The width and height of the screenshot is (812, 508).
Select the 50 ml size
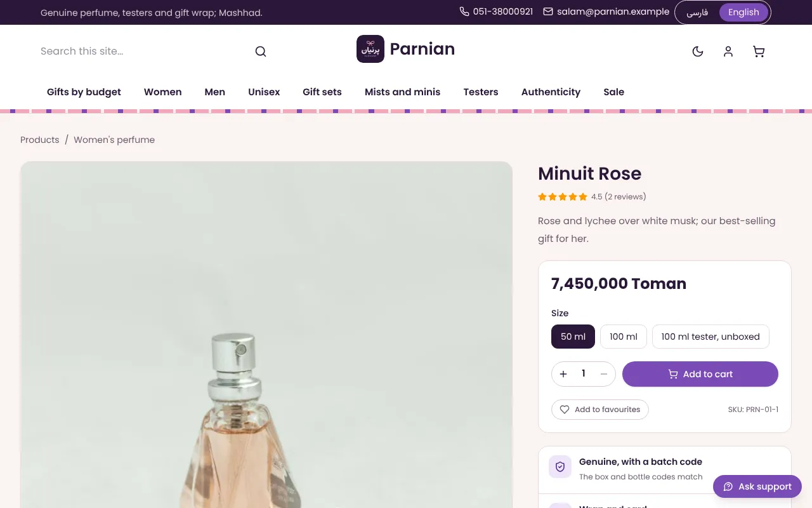pyautogui.click(x=573, y=337)
